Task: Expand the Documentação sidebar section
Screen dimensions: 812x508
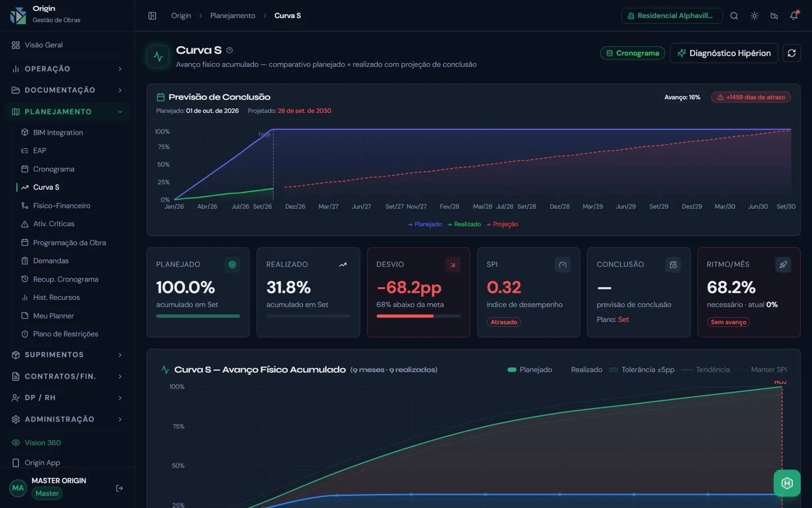Action: coord(67,90)
